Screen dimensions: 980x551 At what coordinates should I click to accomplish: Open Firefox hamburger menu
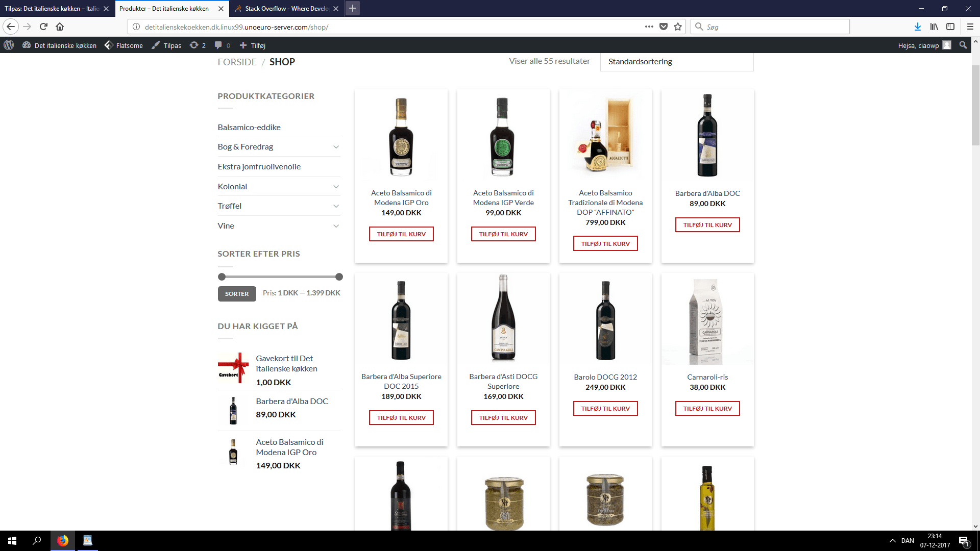click(x=970, y=27)
